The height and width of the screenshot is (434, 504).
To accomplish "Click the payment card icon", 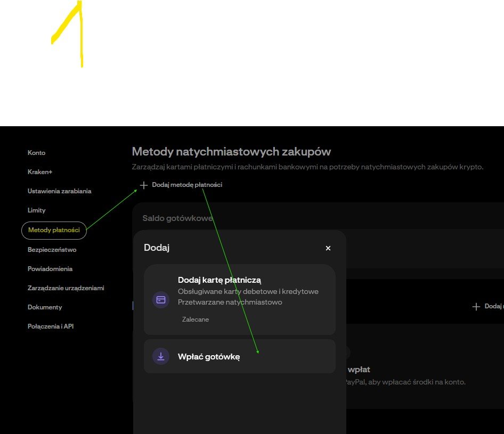I will click(x=161, y=300).
